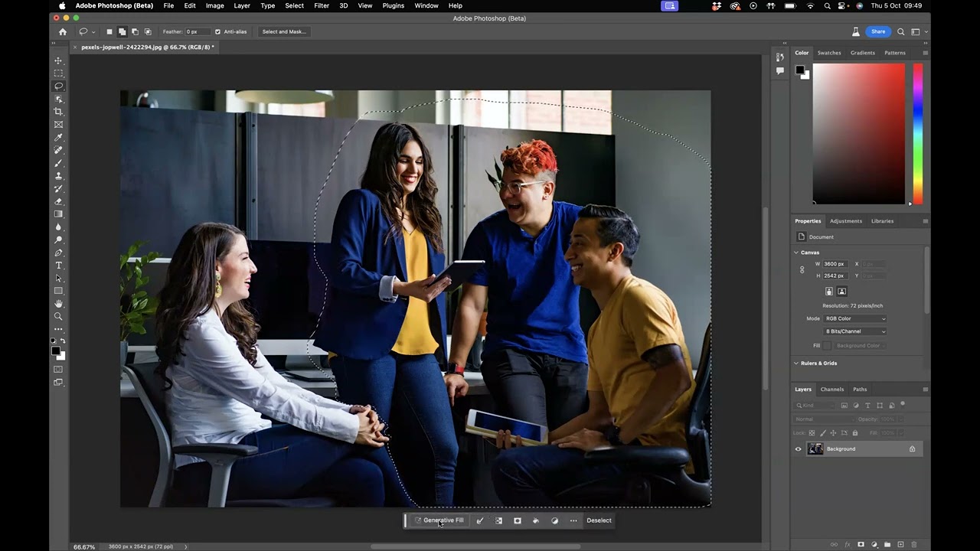Click Fill selection icon in contextual task bar

pos(536,520)
